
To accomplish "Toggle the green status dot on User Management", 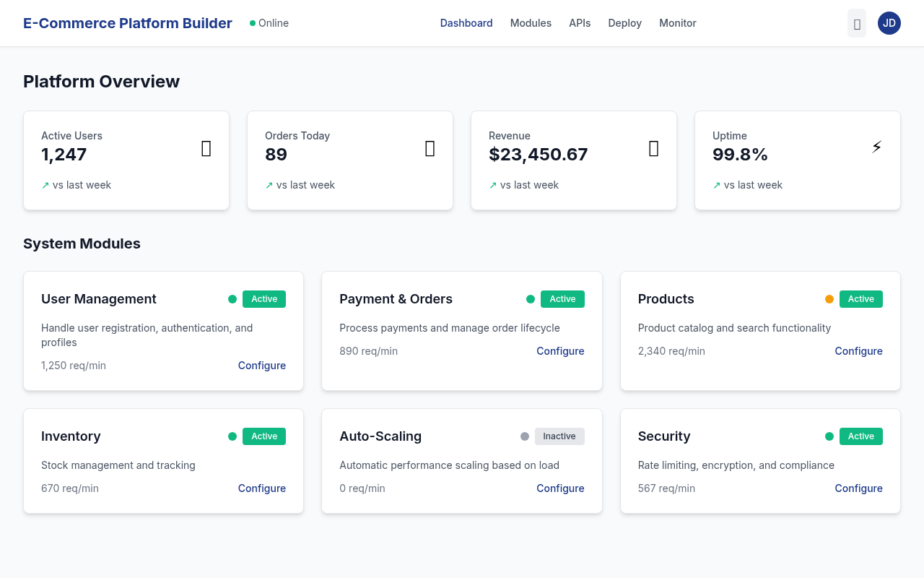I will (x=232, y=298).
